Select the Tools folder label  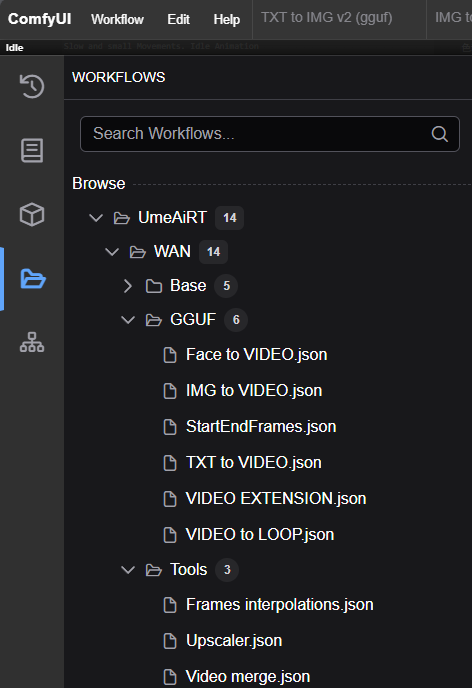[x=189, y=570]
